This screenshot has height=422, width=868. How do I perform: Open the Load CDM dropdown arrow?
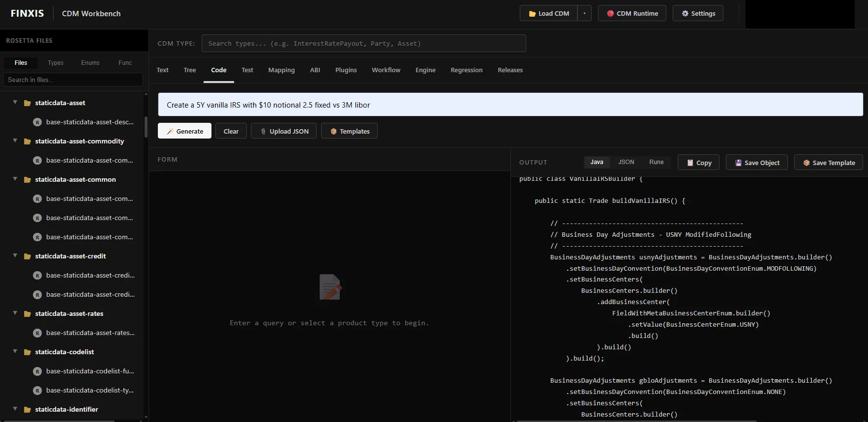(x=584, y=13)
